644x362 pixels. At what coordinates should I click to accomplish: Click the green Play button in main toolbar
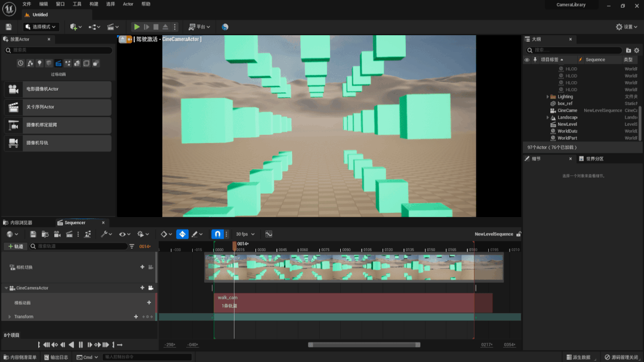(x=137, y=27)
